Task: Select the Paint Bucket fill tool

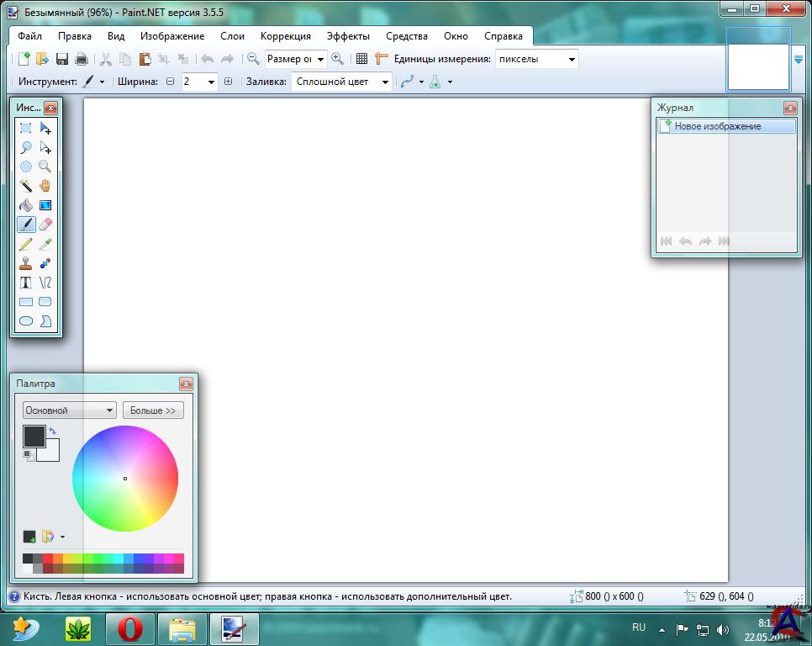Action: point(26,205)
